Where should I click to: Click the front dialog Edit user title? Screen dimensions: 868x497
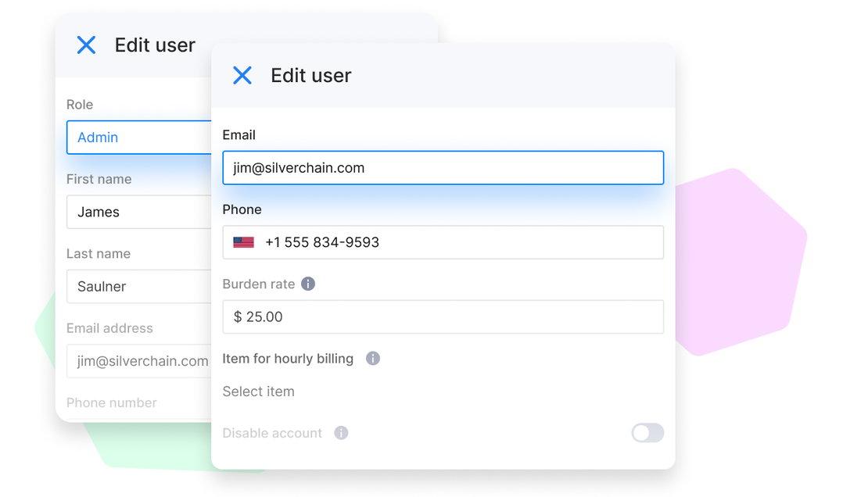point(311,75)
